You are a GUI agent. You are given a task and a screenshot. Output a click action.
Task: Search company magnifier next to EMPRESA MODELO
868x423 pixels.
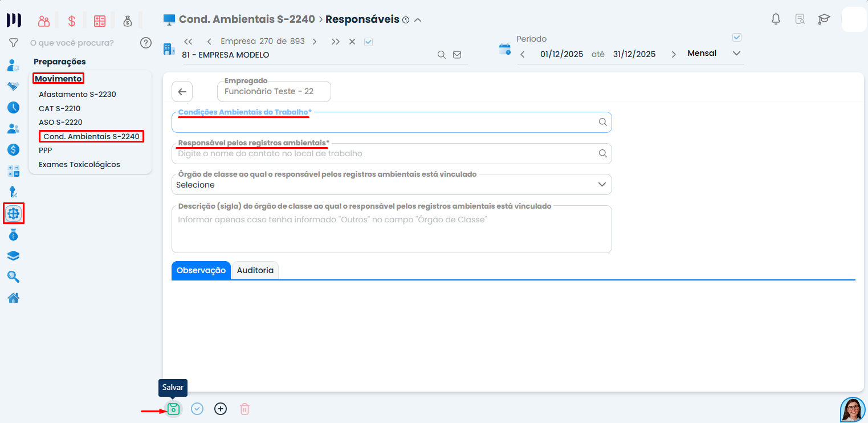(441, 55)
